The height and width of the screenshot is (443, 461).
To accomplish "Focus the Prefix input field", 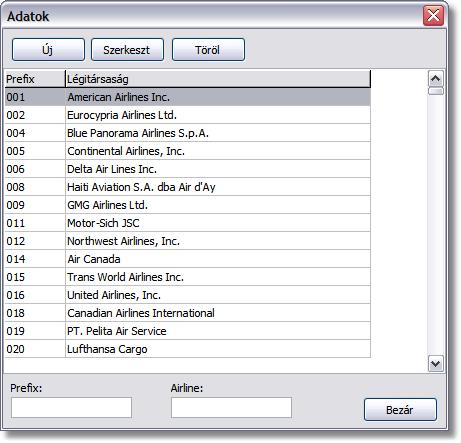I will point(72,407).
